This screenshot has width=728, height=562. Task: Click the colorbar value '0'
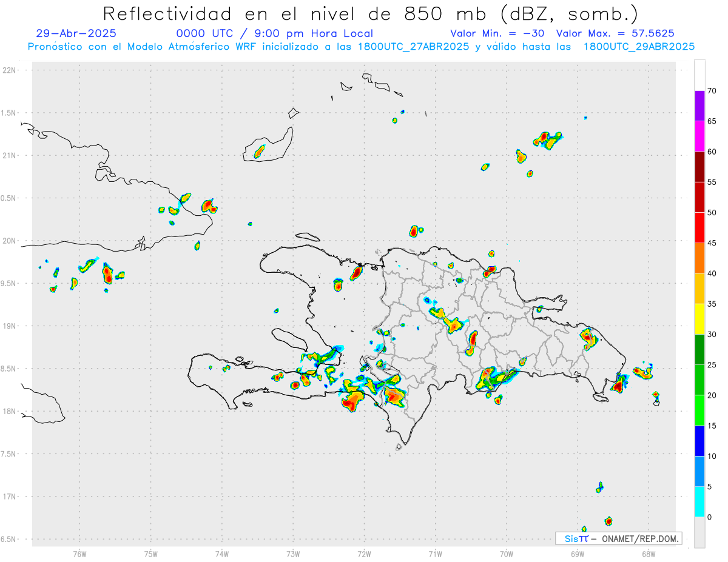tap(710, 517)
